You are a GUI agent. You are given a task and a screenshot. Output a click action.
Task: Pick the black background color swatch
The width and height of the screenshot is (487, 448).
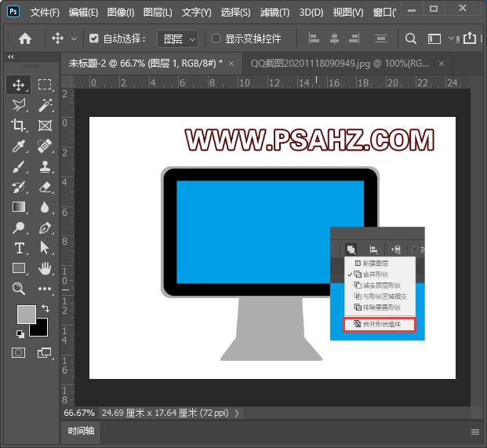click(42, 330)
